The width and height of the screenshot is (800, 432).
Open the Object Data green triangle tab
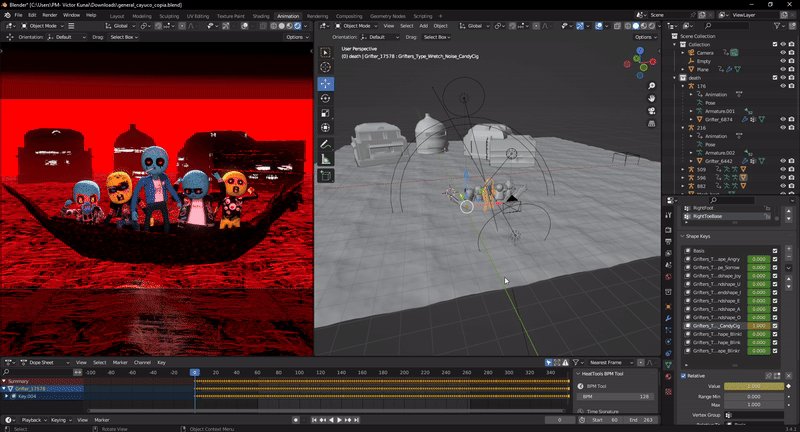click(x=668, y=365)
